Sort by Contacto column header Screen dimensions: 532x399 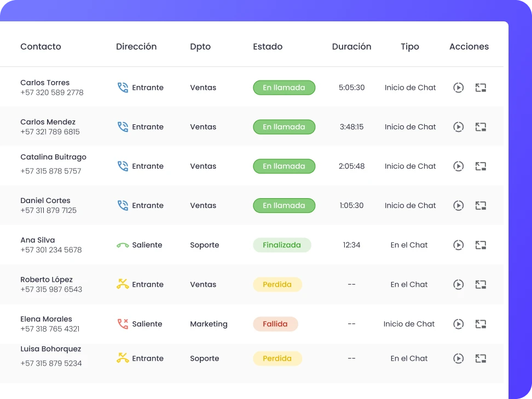point(41,47)
